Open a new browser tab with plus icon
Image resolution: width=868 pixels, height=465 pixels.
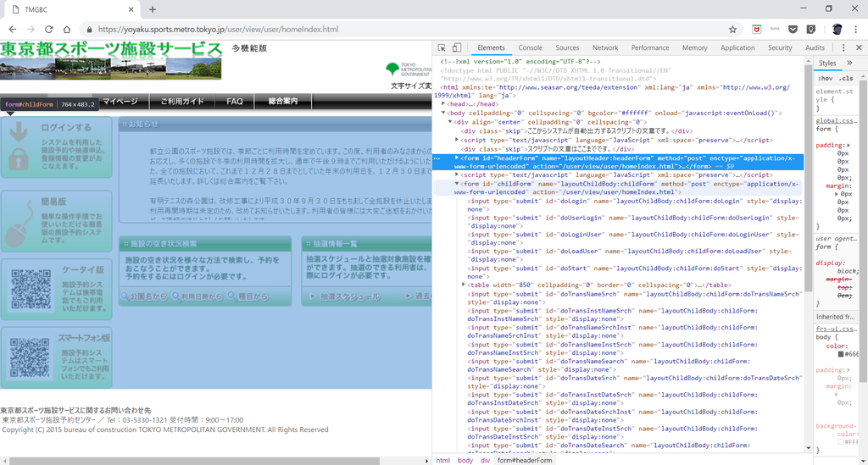pos(153,9)
